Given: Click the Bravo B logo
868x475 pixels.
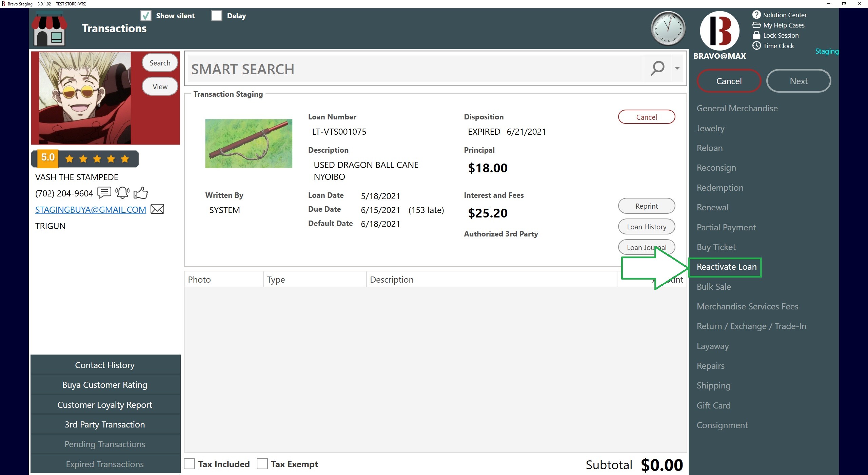Looking at the screenshot, I should click(x=719, y=31).
